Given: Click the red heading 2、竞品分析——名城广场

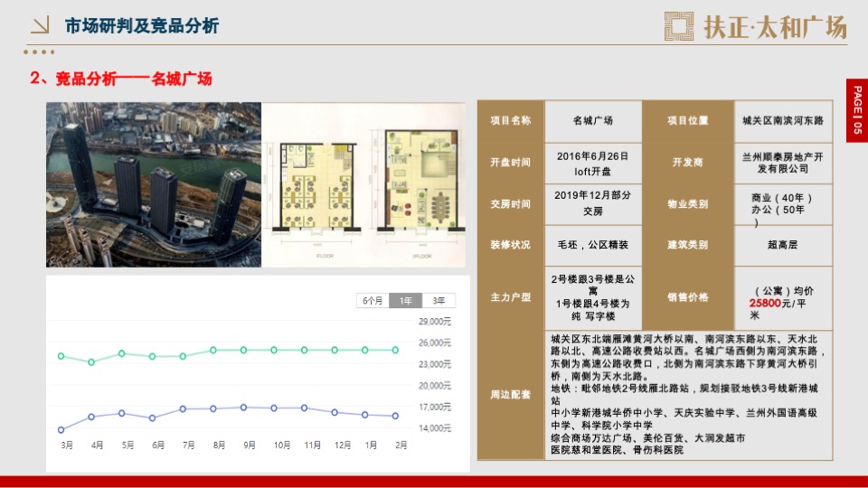Looking at the screenshot, I should point(121,78).
